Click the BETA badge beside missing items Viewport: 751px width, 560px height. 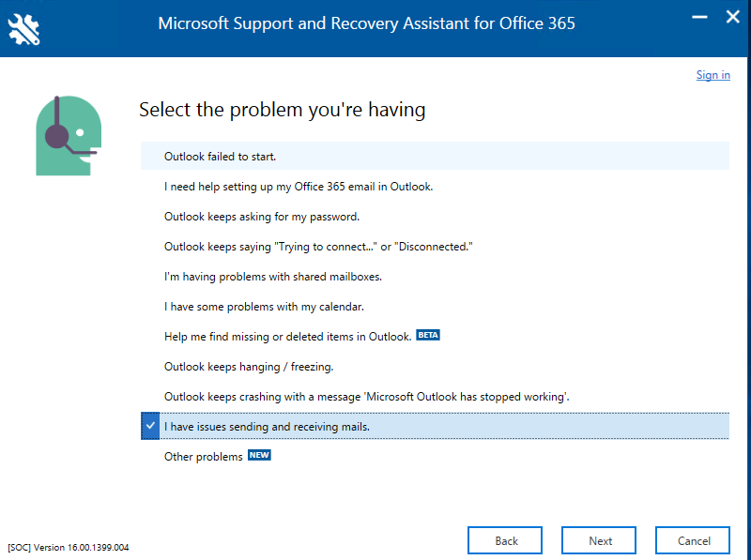coord(428,335)
